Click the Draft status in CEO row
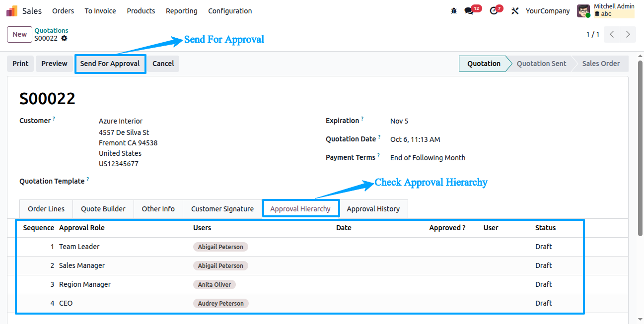 click(544, 303)
